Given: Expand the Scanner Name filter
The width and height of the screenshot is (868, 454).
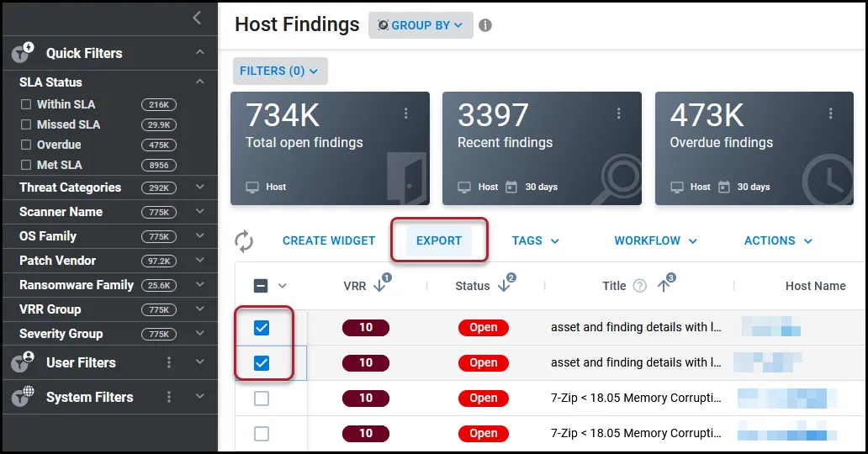Looking at the screenshot, I should [x=200, y=212].
